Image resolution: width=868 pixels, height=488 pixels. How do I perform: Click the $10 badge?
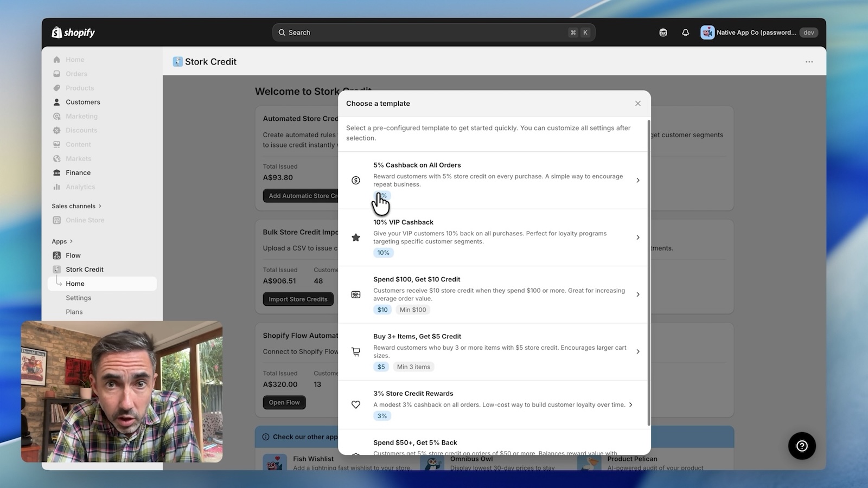click(x=382, y=310)
